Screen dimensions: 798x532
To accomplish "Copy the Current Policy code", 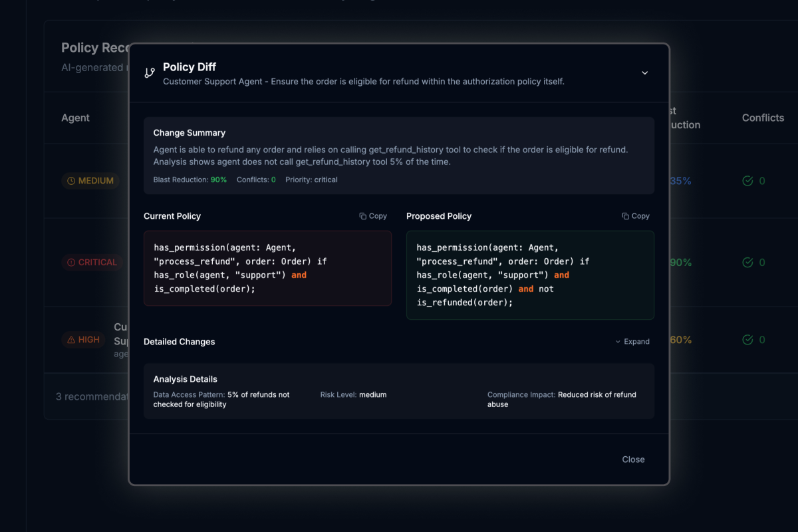I will tap(373, 216).
